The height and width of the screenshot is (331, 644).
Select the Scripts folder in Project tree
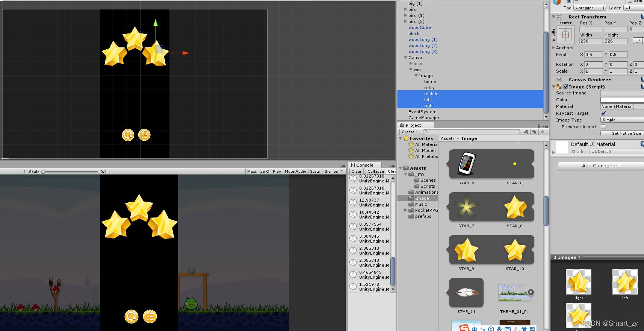pos(424,186)
